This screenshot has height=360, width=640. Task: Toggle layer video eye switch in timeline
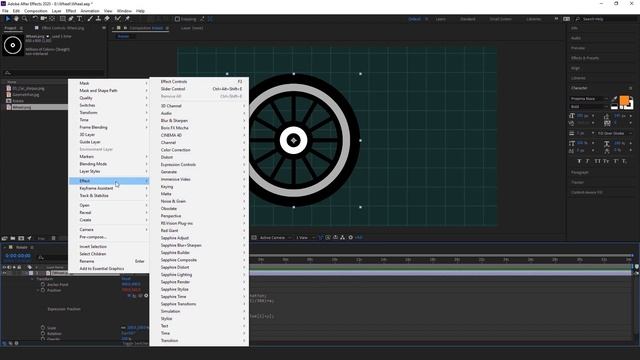click(4, 273)
